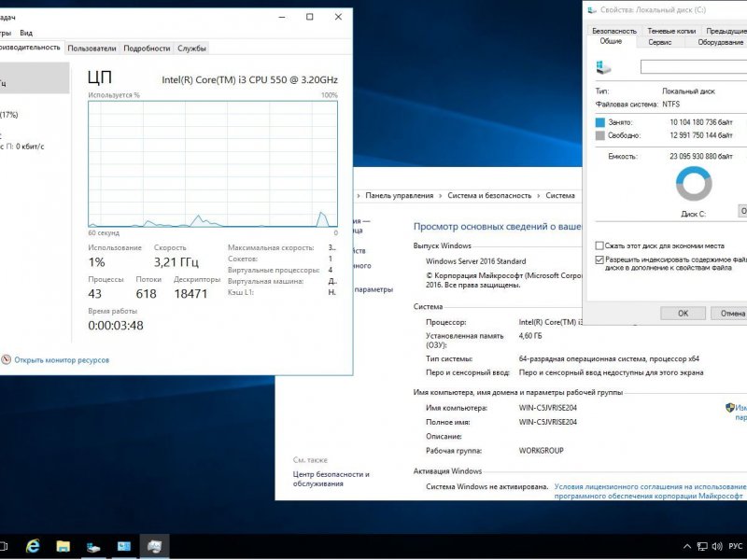Open the network tray icon
The image size is (747, 560).
(x=702, y=546)
